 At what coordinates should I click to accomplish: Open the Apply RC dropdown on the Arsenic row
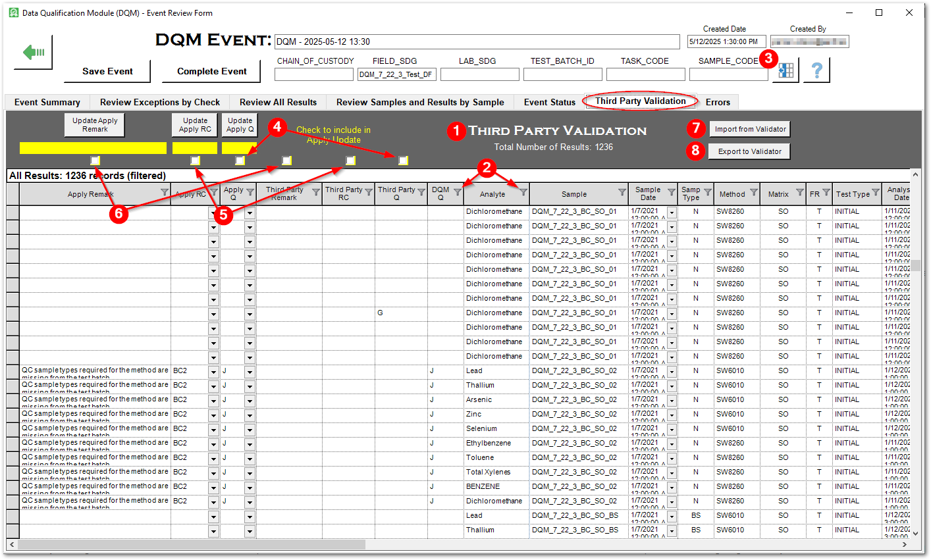(x=213, y=399)
